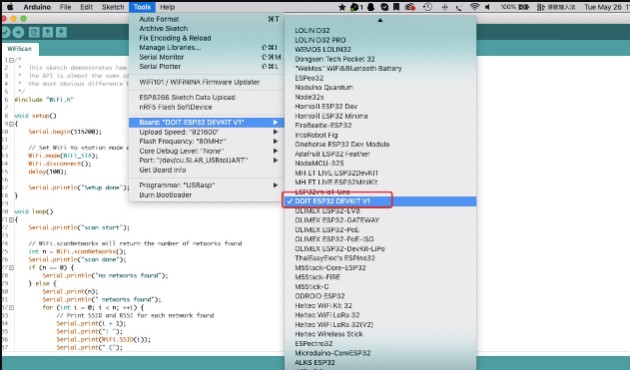
Task: Open the Edit menu
Action: coord(86,7)
